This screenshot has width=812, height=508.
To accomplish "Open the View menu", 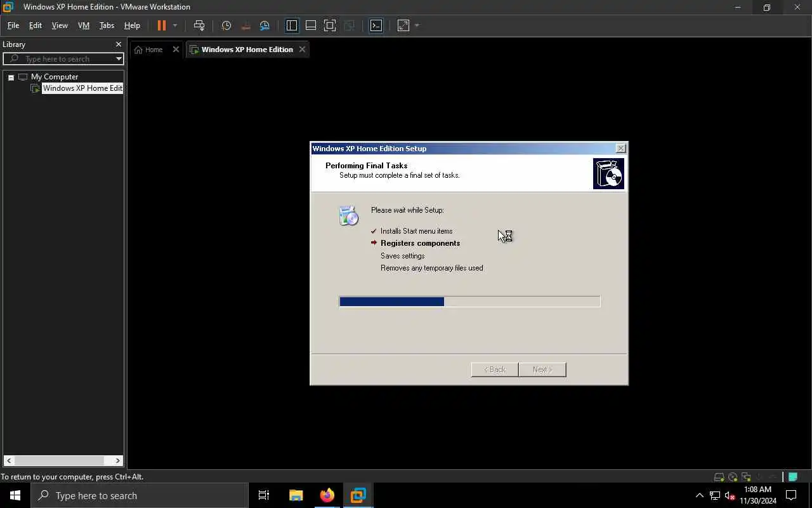I will [60, 25].
